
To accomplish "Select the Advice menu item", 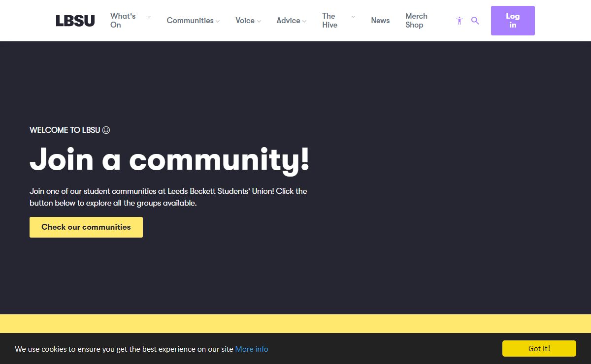I will click(288, 21).
